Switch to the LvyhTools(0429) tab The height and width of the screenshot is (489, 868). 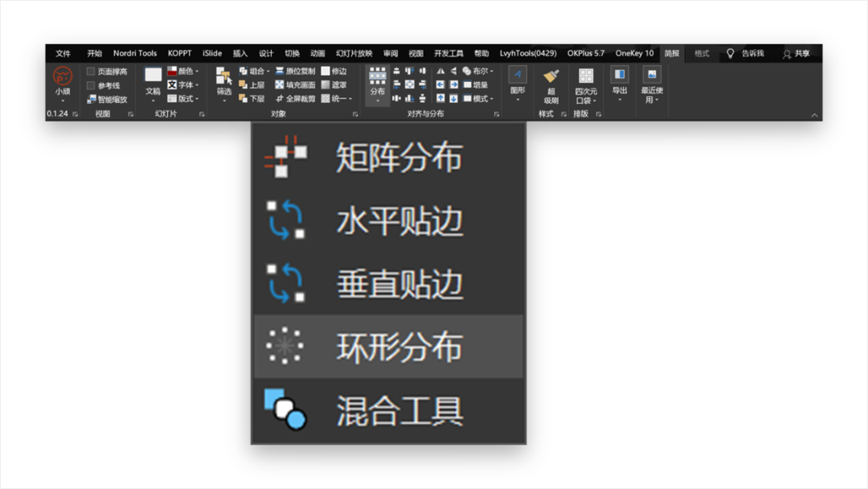(528, 53)
